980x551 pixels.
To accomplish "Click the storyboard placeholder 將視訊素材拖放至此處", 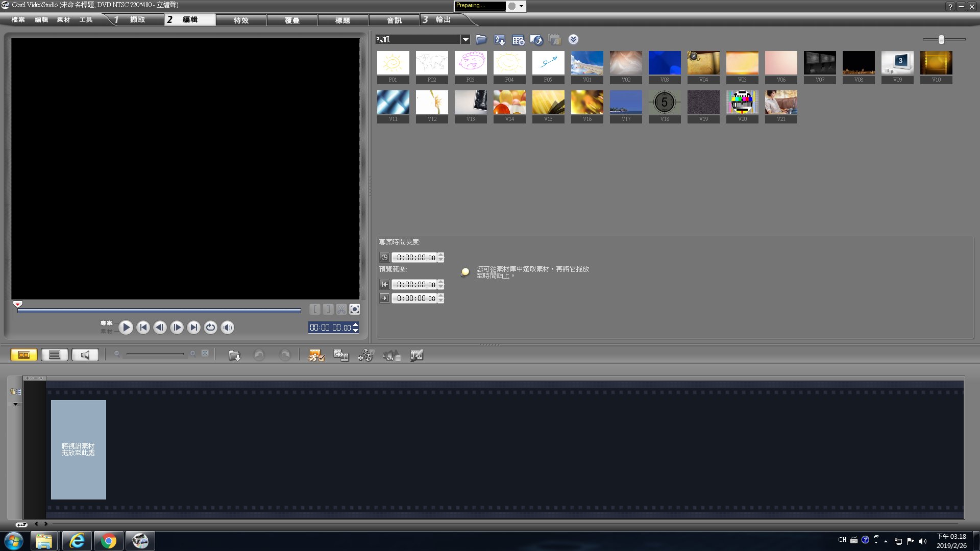I will [x=79, y=449].
